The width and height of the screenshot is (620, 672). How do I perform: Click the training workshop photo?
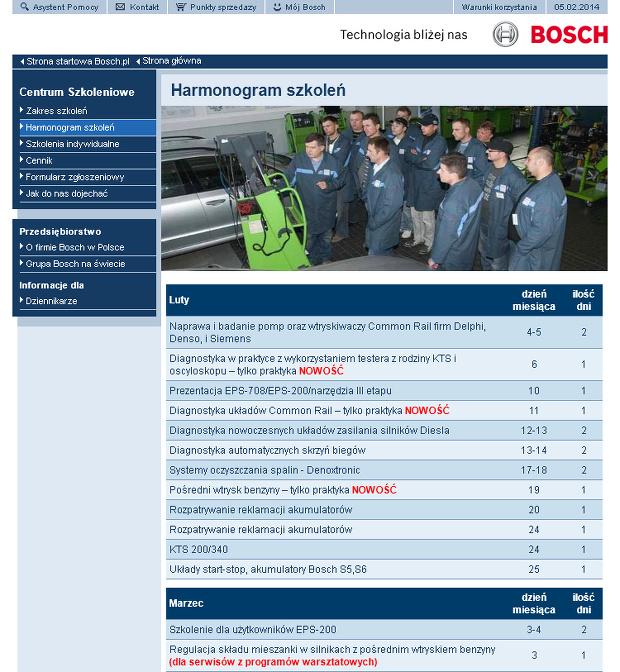384,188
